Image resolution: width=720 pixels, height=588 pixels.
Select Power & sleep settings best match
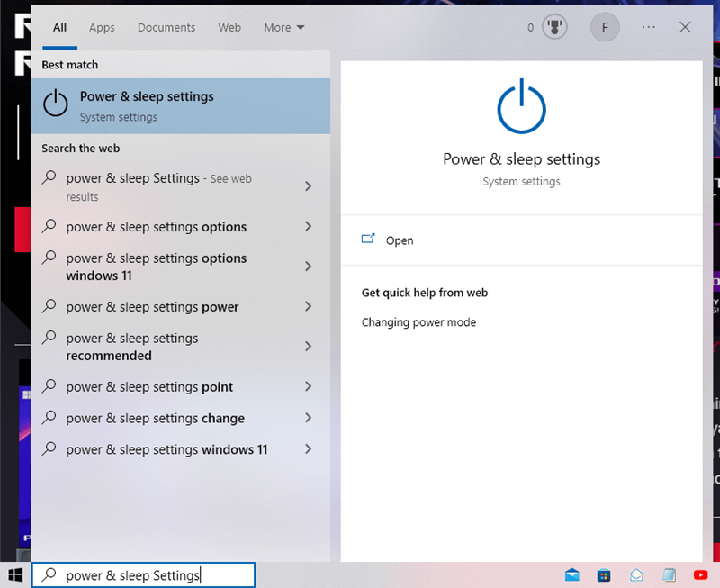[180, 105]
